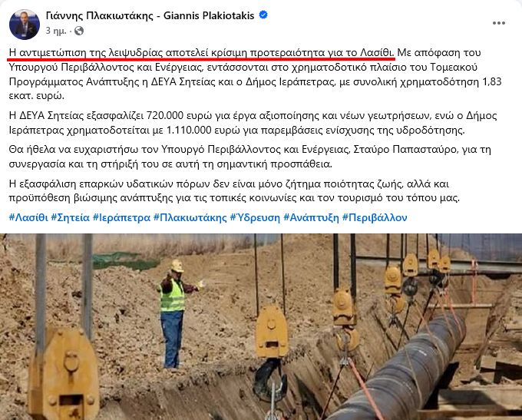Open the #Λασίθι hashtag
522x420 pixels.
point(28,217)
